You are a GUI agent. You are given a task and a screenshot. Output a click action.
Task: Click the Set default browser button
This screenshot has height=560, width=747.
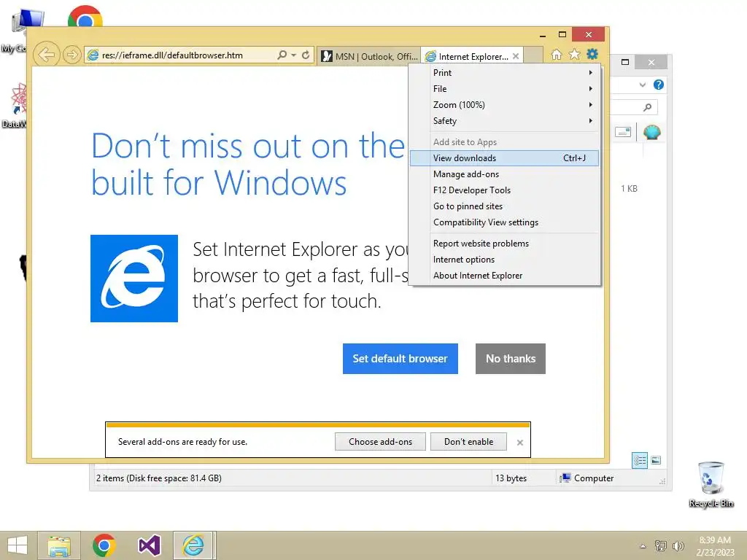coord(400,359)
